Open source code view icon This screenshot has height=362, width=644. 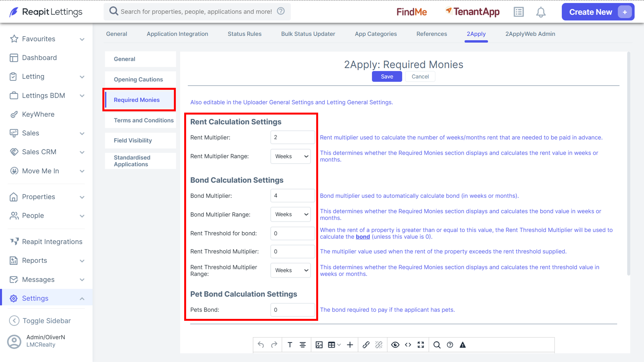[408, 345]
